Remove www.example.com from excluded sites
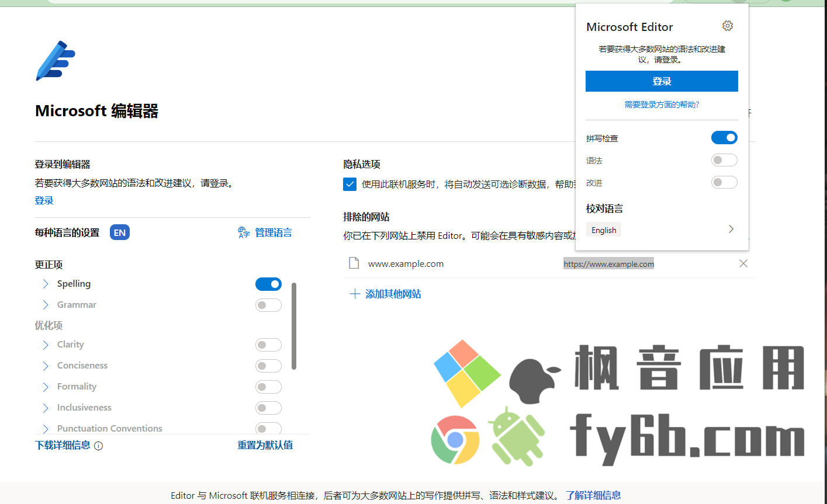The height and width of the screenshot is (504, 827). coord(743,263)
